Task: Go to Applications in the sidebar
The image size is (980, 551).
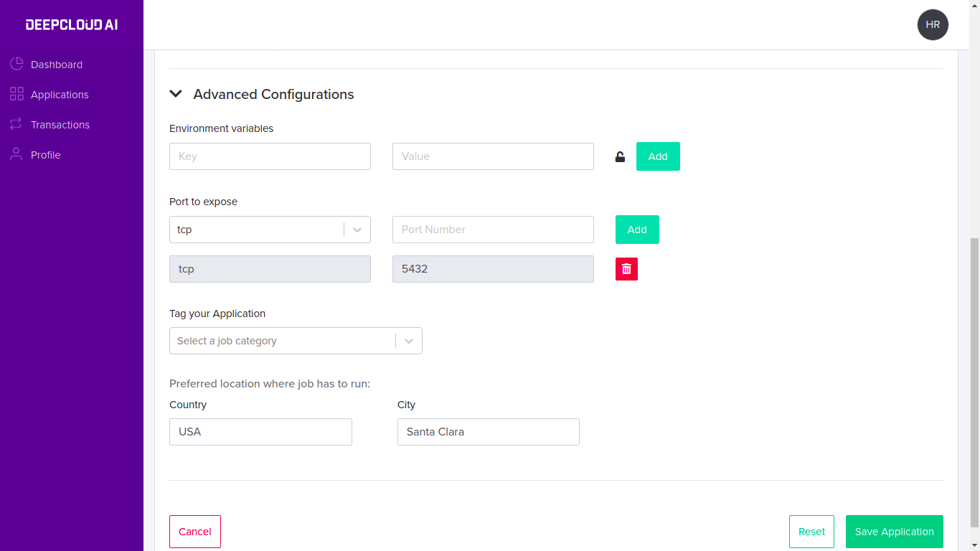Action: (60, 95)
